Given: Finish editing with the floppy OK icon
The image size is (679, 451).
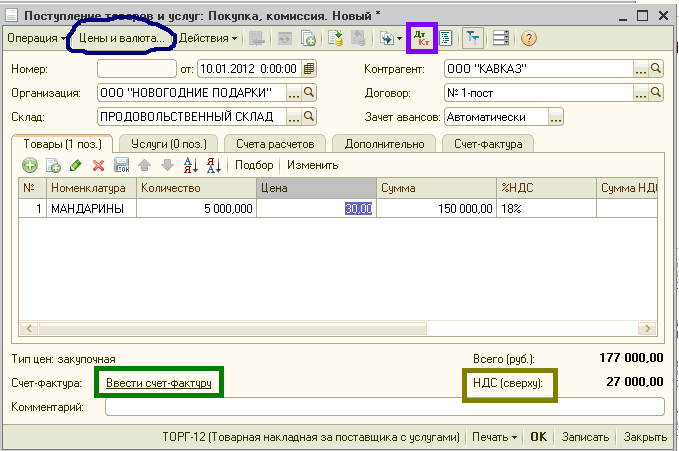Looking at the screenshot, I should 122,165.
